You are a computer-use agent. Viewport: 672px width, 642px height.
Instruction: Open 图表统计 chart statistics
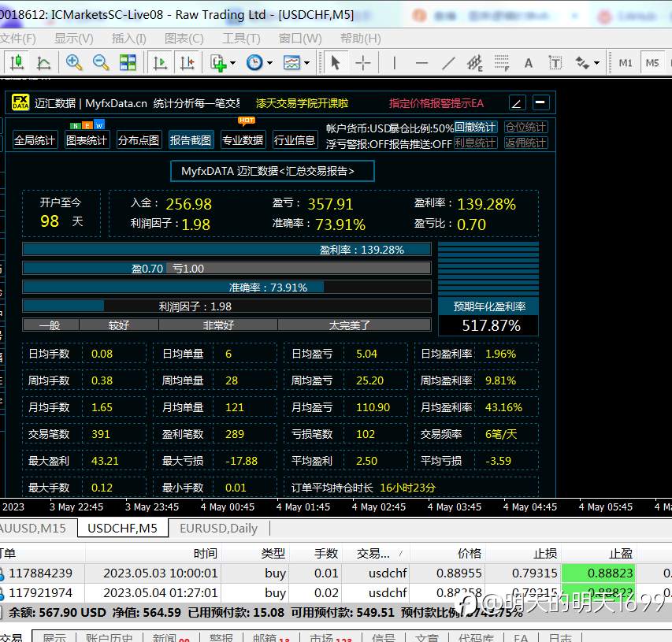[87, 140]
